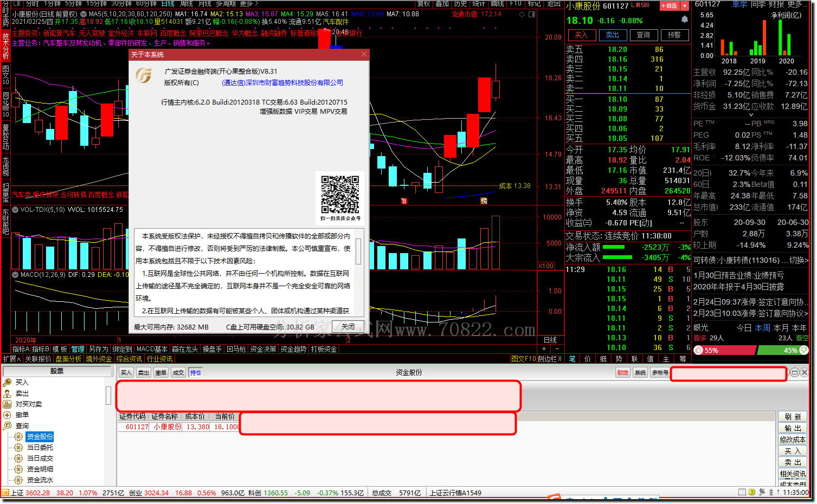Click the gear icon beside 当日成交
Screen dimensions: 817x504
(x=18, y=458)
